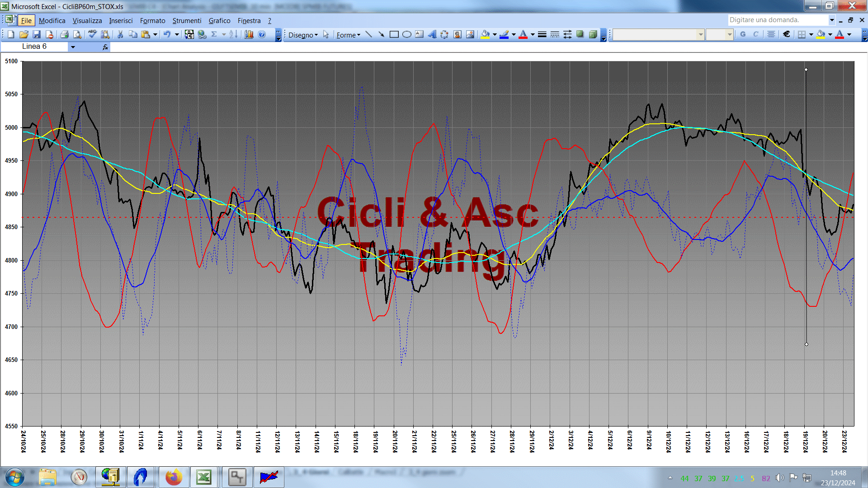Open Print Preview magnifier icon

[x=77, y=34]
